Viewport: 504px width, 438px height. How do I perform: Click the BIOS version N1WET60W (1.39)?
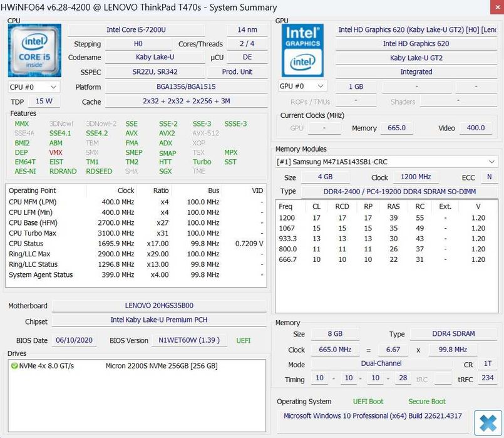(x=189, y=340)
